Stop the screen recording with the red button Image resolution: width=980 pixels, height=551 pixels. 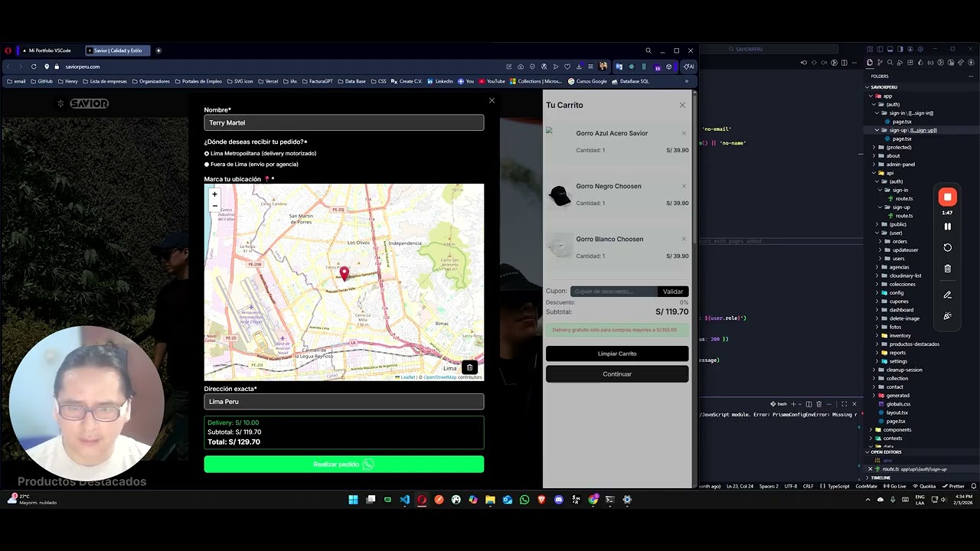947,197
